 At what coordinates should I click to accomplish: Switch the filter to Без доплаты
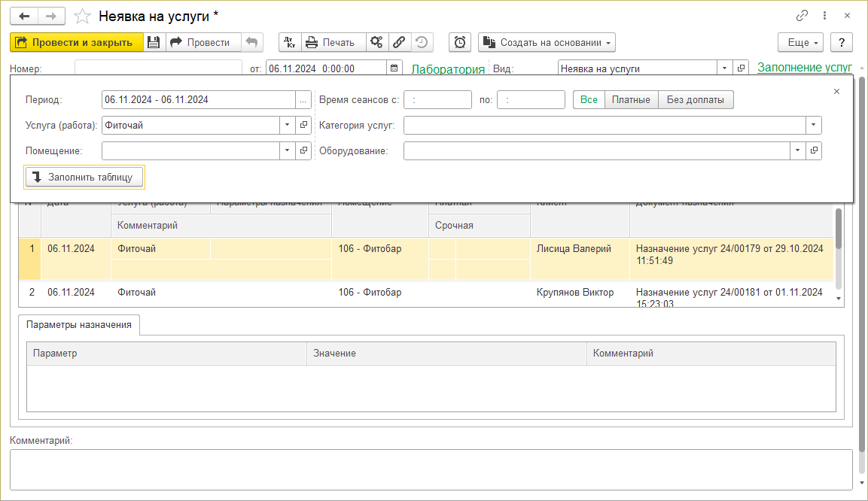(x=696, y=100)
